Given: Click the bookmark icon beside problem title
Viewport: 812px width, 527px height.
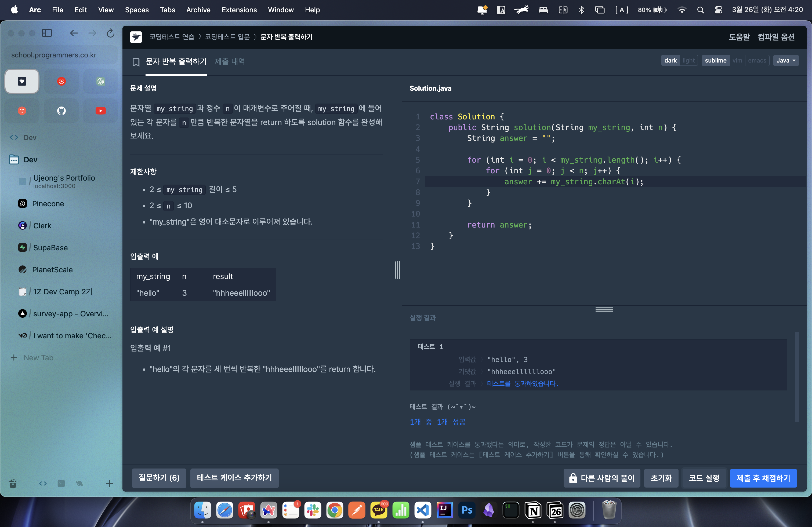Looking at the screenshot, I should [136, 62].
